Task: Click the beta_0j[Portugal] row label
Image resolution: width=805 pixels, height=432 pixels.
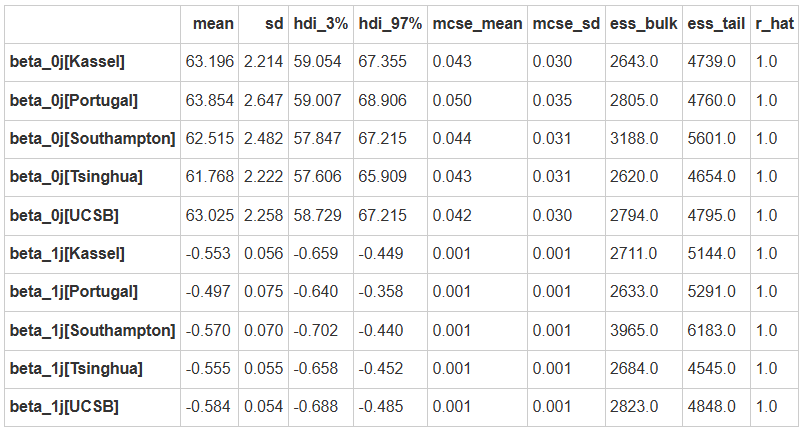Action: coord(72,100)
